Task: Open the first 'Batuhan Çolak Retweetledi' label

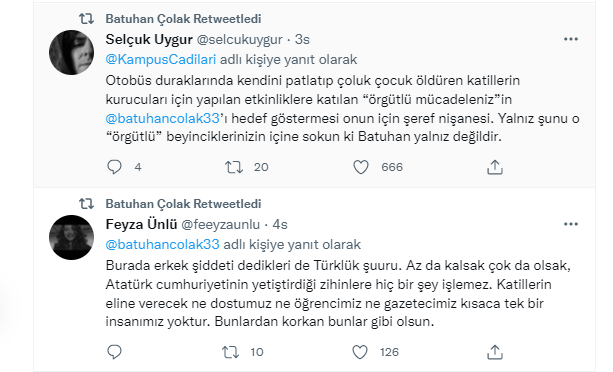Action: [183, 18]
